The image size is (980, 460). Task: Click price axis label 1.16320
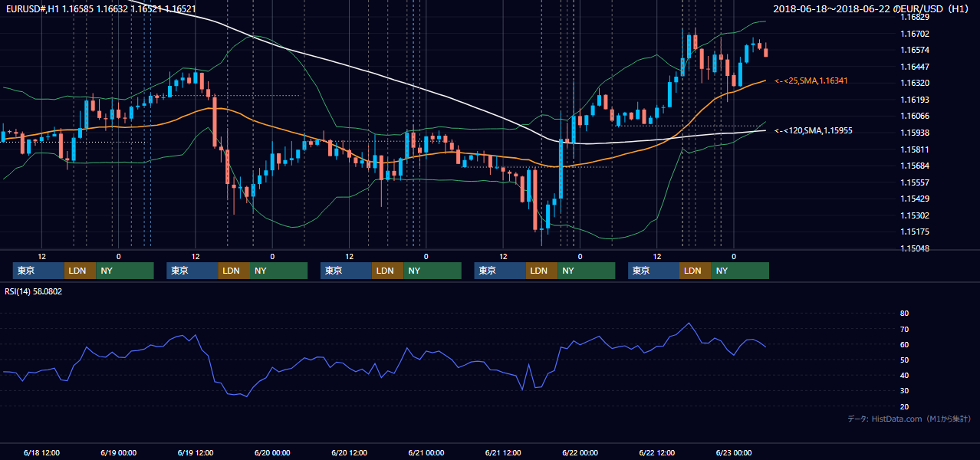pyautogui.click(x=914, y=83)
